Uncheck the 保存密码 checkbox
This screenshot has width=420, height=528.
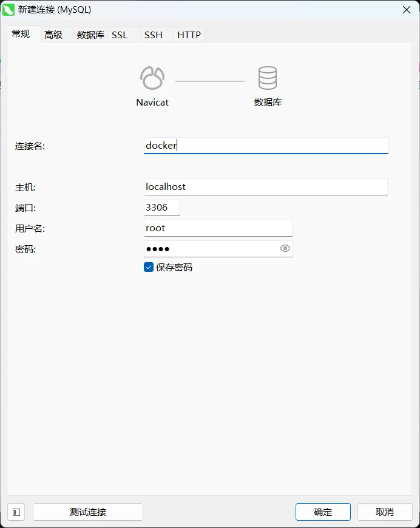[x=149, y=267]
